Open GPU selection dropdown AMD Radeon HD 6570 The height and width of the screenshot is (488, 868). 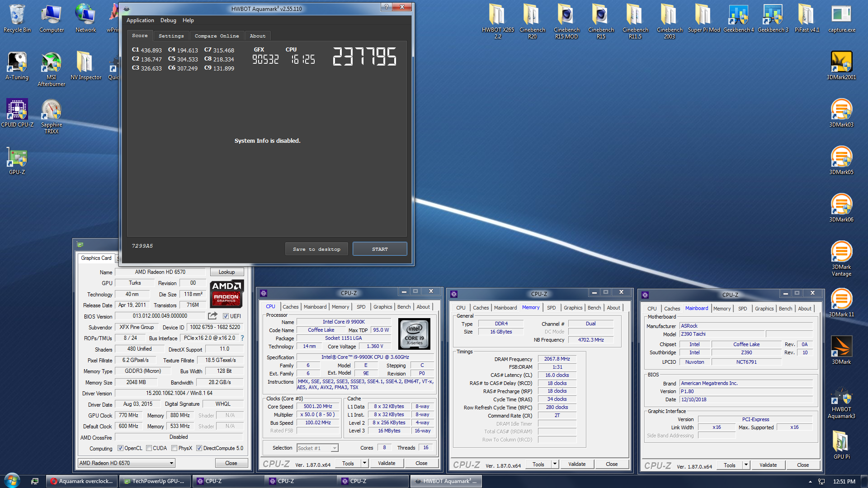[127, 463]
